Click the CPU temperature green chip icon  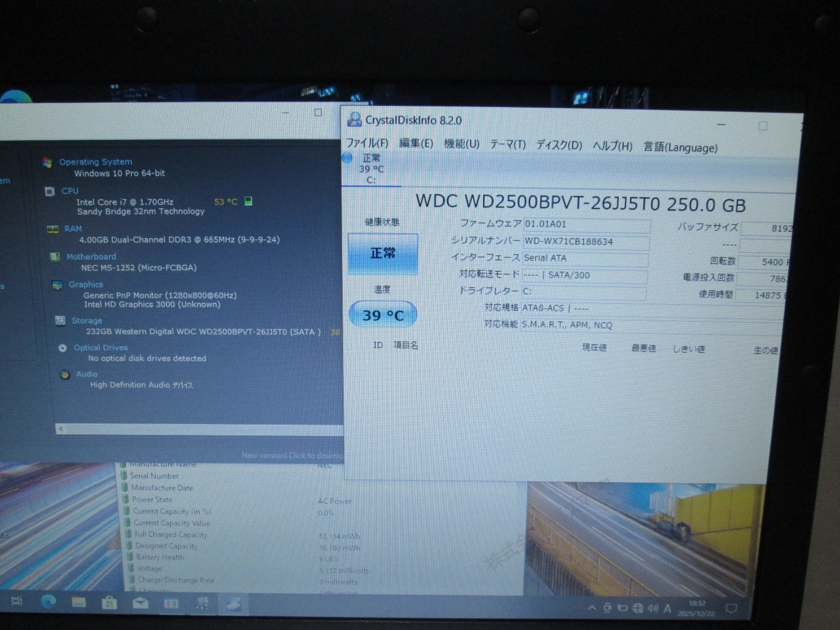tap(249, 201)
